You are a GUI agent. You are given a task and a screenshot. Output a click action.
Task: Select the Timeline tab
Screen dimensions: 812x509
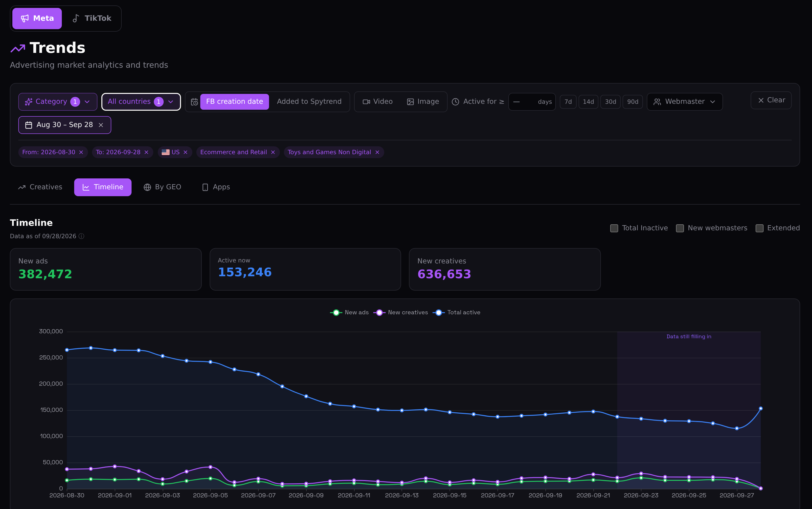(x=103, y=187)
